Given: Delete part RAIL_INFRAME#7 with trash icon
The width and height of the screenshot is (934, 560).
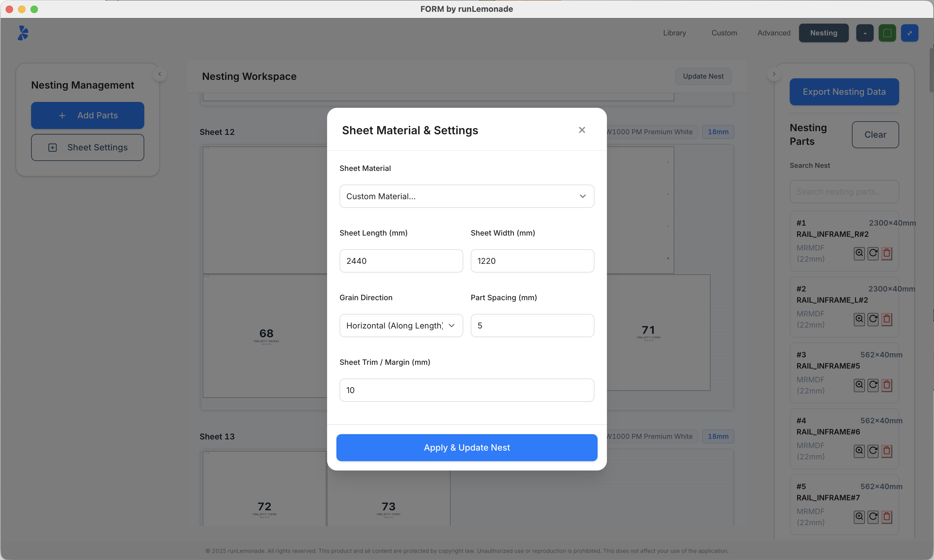Looking at the screenshot, I should pos(886,516).
